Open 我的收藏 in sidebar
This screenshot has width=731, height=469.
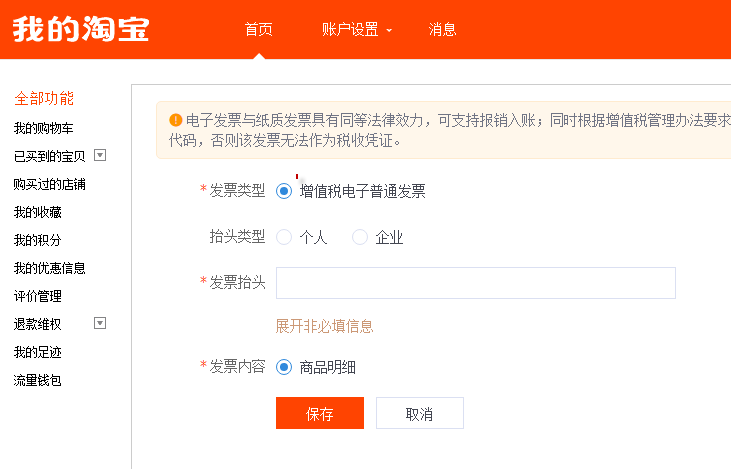tap(38, 212)
